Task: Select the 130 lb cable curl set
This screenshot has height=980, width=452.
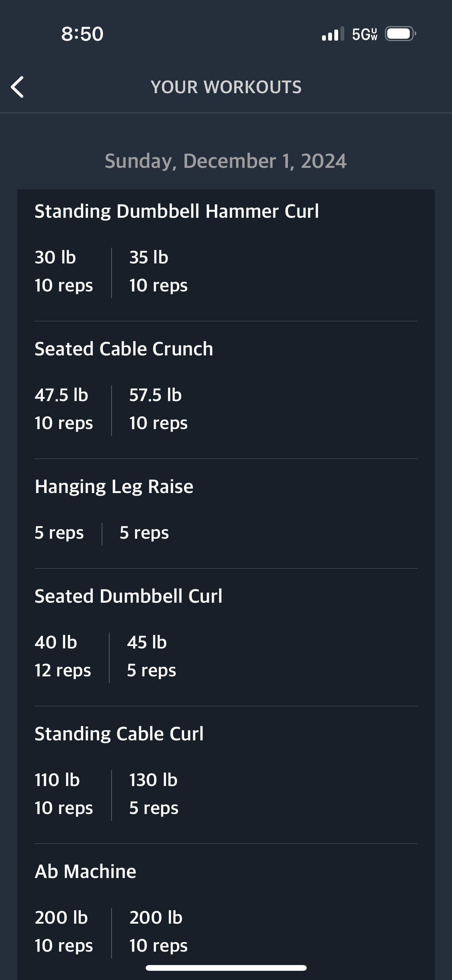Action: (x=154, y=794)
